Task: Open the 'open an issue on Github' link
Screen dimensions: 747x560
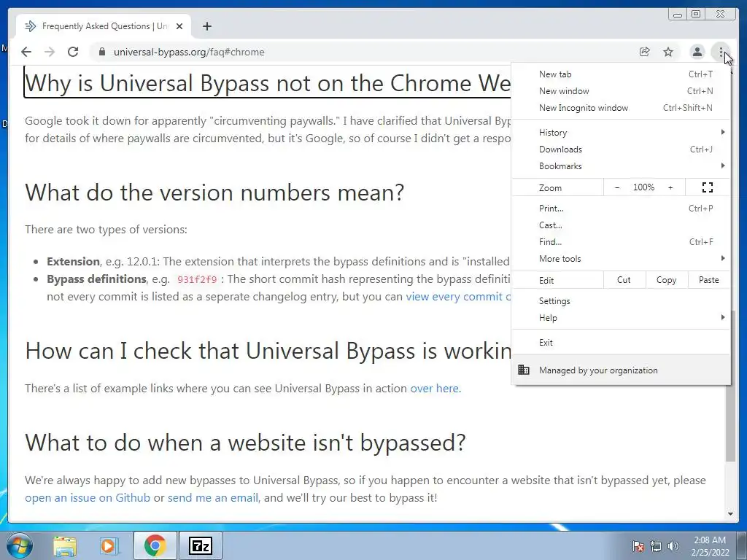Action: [88, 498]
